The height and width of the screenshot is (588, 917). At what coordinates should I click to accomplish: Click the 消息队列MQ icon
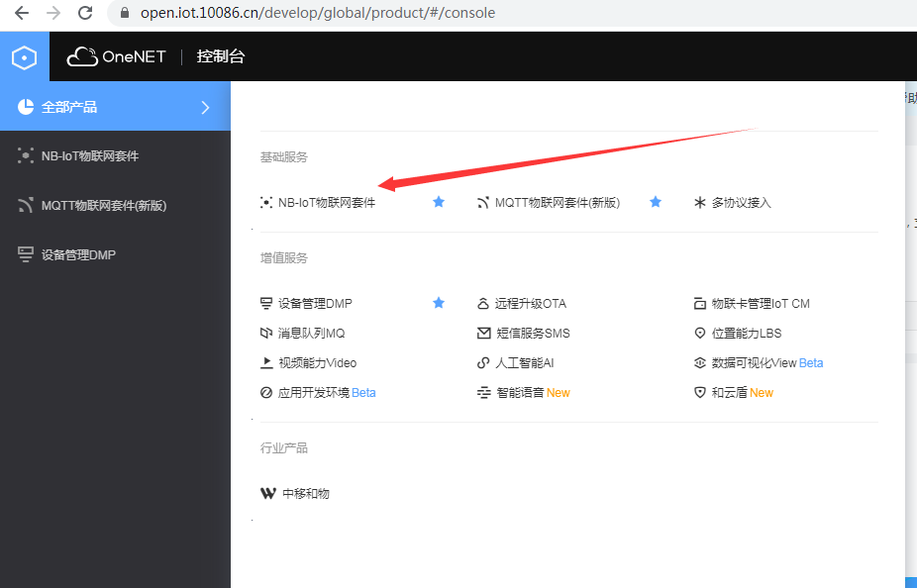266,334
